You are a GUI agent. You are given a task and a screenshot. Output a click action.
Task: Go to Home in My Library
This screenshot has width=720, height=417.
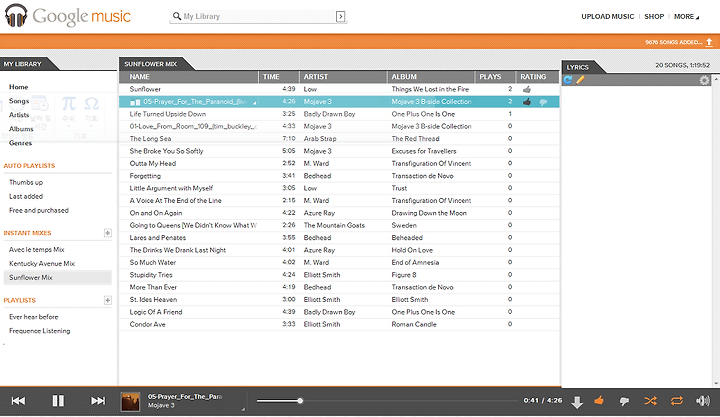(19, 87)
